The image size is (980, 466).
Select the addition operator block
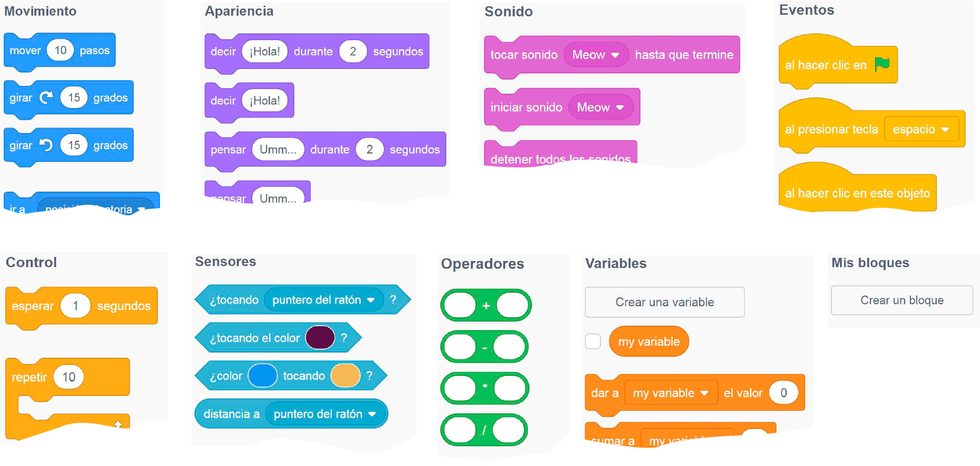coord(486,306)
